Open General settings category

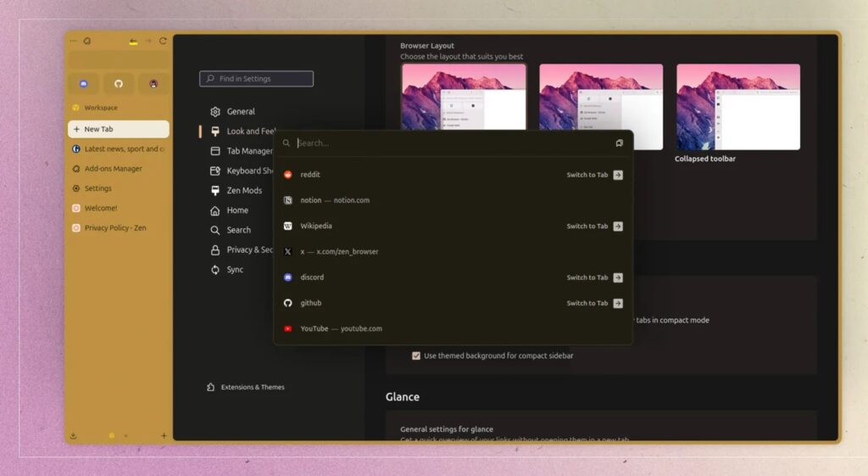[x=240, y=112]
